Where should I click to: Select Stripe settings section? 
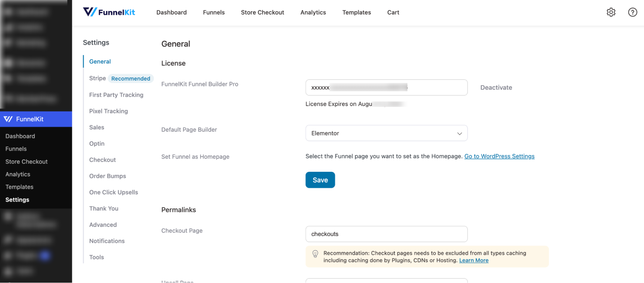coord(97,78)
